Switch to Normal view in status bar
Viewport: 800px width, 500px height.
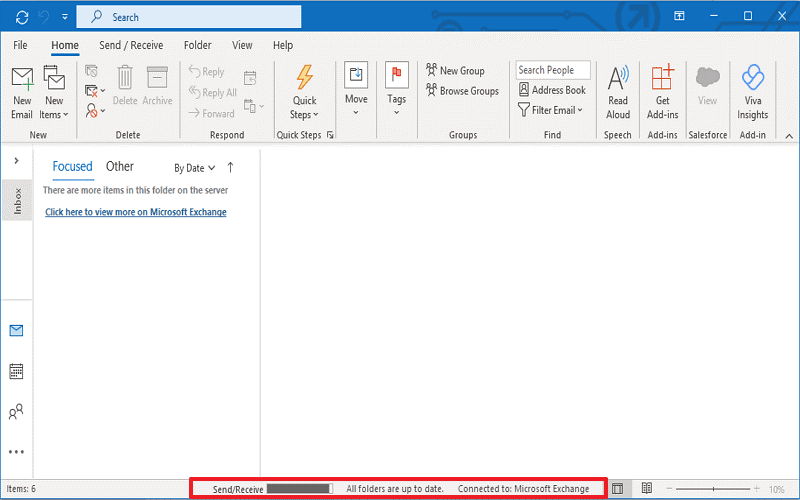pyautogui.click(x=617, y=489)
